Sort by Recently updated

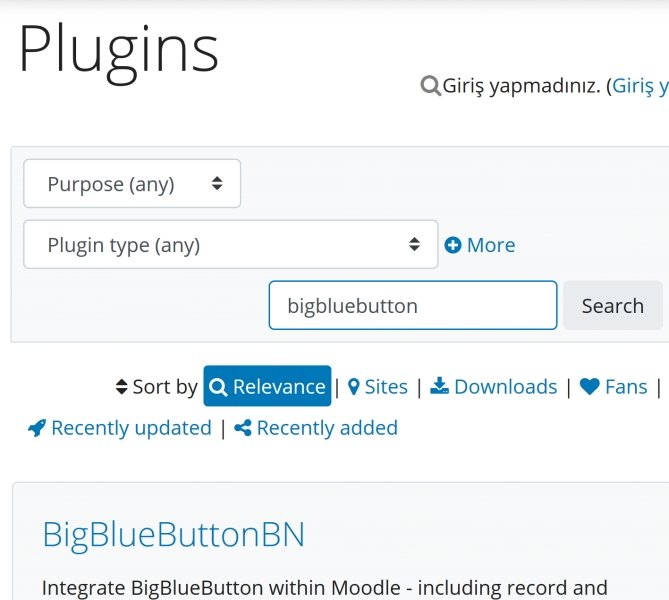pos(131,428)
